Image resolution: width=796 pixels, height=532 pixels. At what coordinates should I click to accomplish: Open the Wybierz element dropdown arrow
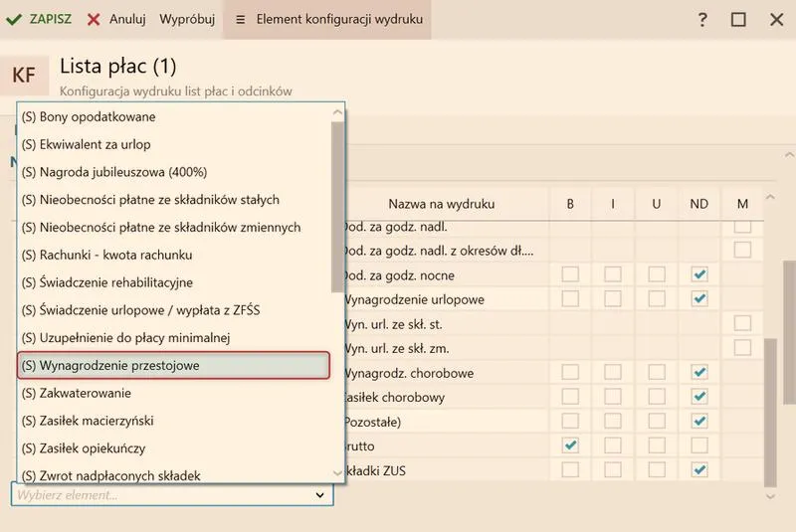319,494
